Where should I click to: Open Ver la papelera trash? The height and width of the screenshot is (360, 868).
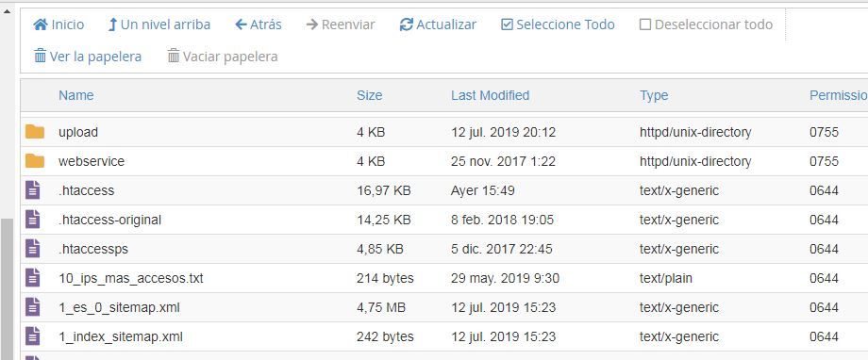tap(88, 57)
